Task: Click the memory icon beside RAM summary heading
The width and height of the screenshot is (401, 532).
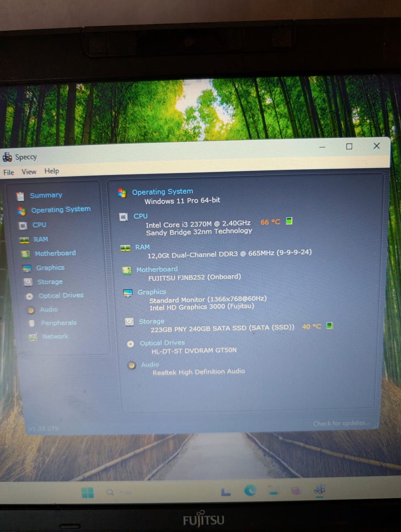Action: (125, 248)
